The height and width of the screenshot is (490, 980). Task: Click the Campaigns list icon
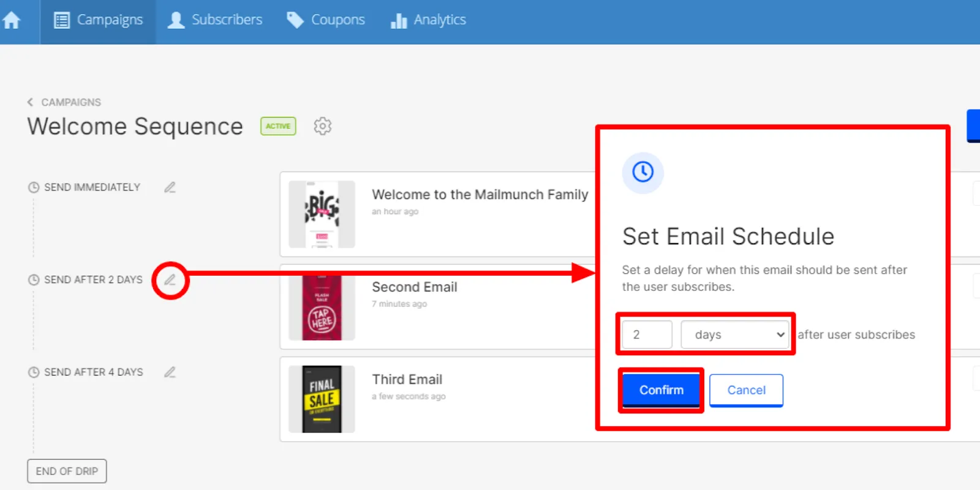[x=62, y=21]
